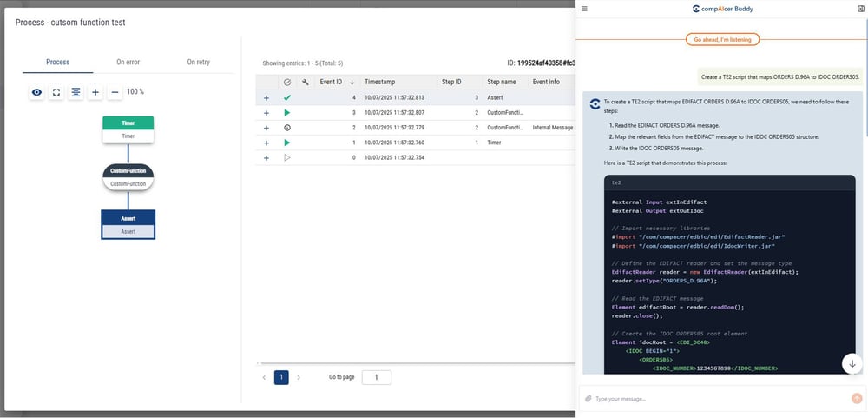
Task: Switch to the On error tab
Action: [x=128, y=63]
